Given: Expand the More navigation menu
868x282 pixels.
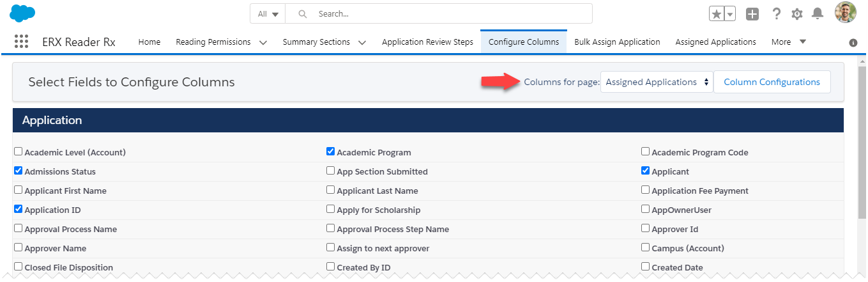Looking at the screenshot, I should 789,42.
